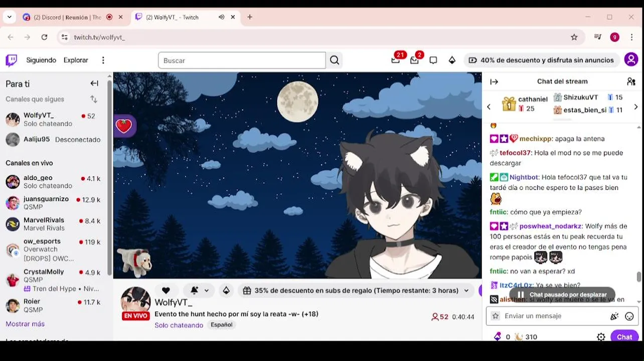Open the Chrome media control icon
The image size is (644, 361).
pyautogui.click(x=597, y=37)
